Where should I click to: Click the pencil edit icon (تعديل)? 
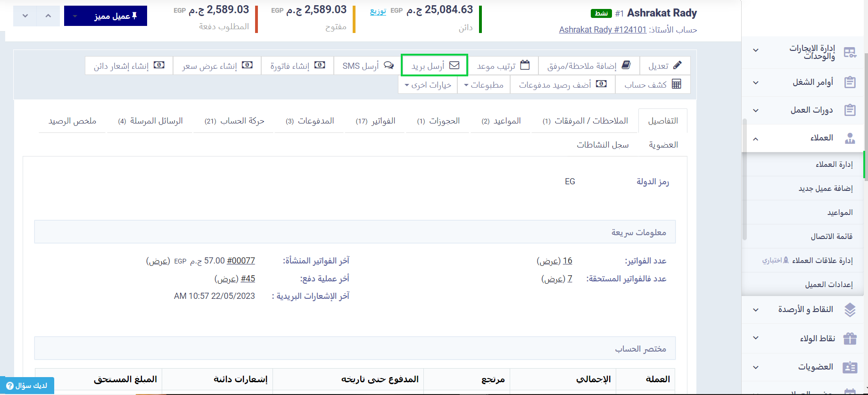point(677,66)
